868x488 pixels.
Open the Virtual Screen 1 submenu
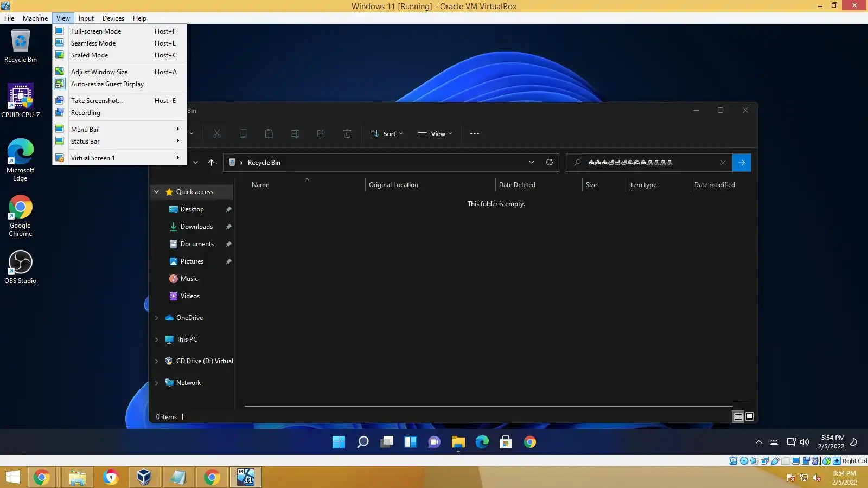[119, 158]
